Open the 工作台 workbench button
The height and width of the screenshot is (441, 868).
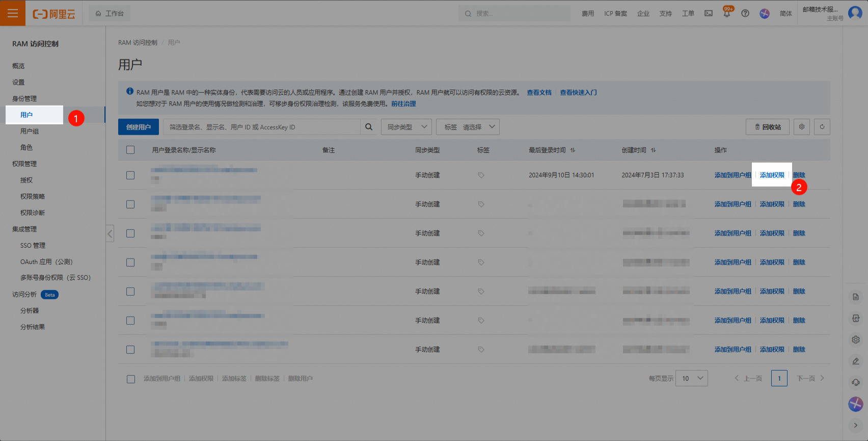pos(110,13)
